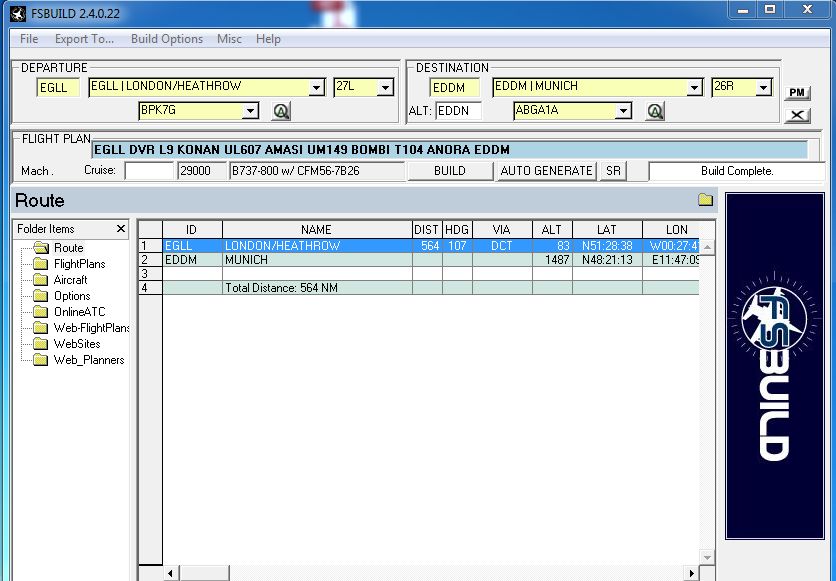Click the FSBUILD app icon in title bar
836x581 pixels.
pyautogui.click(x=18, y=13)
